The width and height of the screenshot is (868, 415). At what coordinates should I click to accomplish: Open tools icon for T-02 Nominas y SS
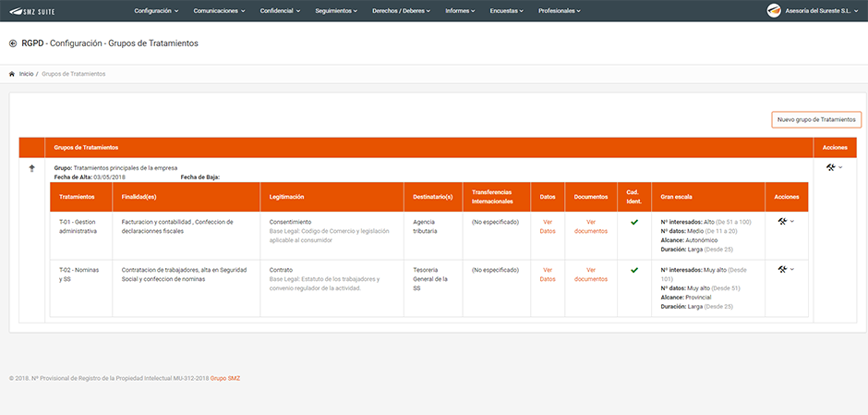tap(782, 269)
